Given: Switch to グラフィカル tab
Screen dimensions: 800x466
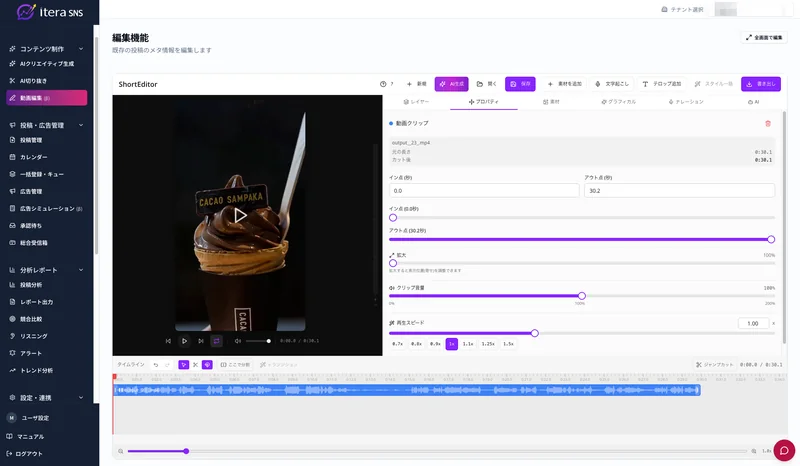Looking at the screenshot, I should coord(618,102).
